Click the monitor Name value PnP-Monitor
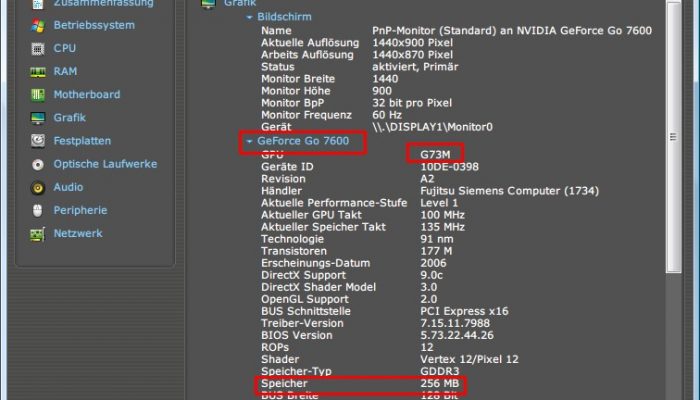 coord(512,31)
